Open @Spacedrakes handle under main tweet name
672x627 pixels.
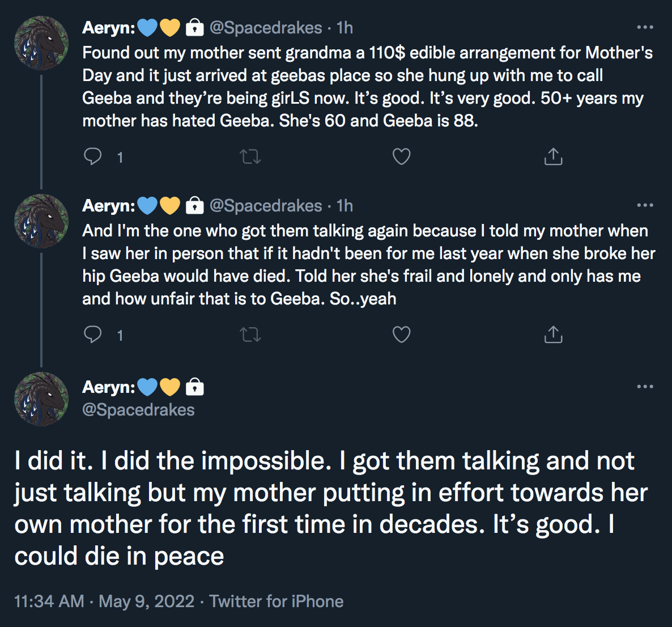[x=138, y=410]
